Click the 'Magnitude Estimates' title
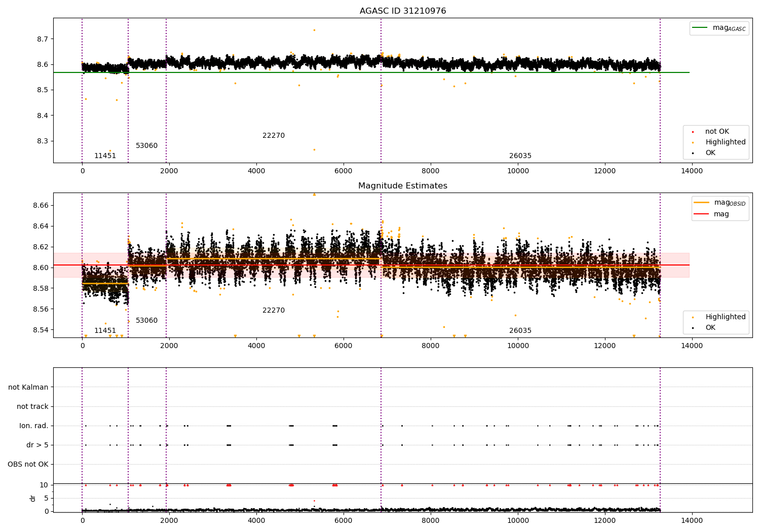This screenshot has height=532, width=760. pyautogui.click(x=403, y=186)
